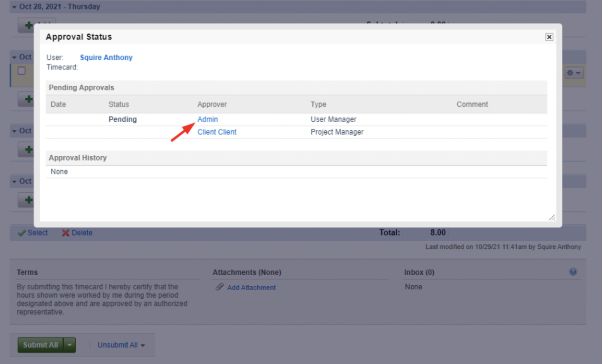Click the Status column header
This screenshot has height=364, width=602.
(119, 104)
